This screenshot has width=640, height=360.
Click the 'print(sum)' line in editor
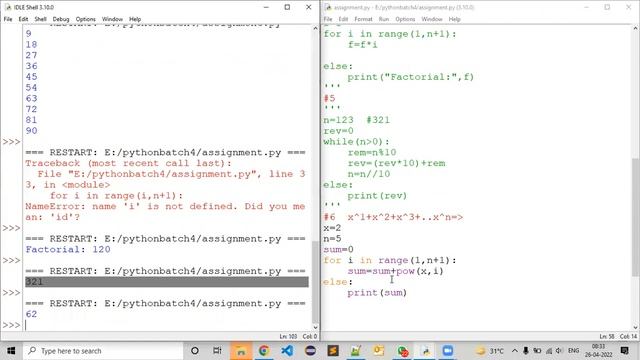point(377,293)
